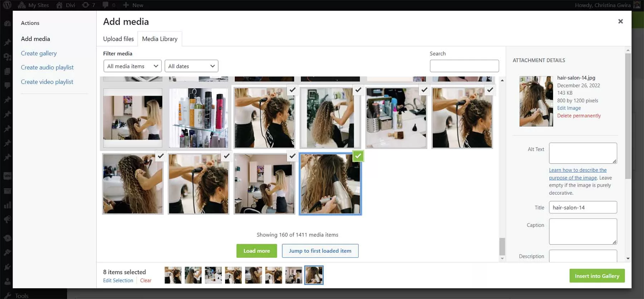Click into the Alt Text field
Screen dimensions: 644x299
coord(583,153)
